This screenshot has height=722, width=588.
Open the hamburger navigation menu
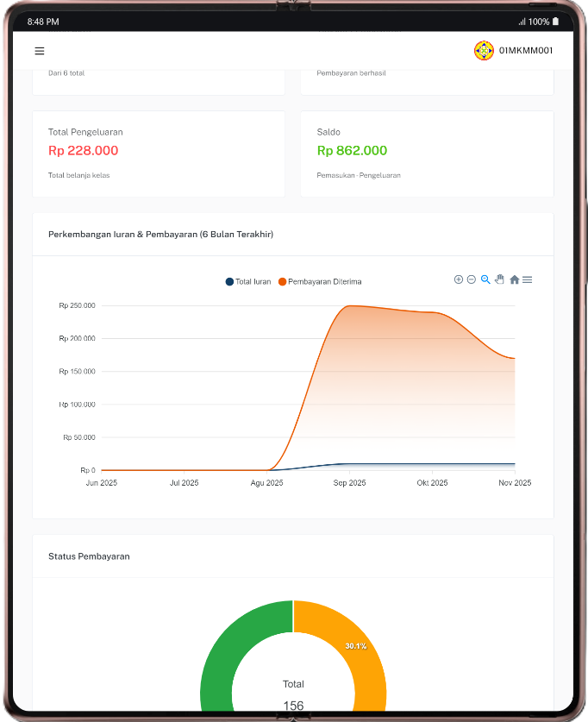40,51
